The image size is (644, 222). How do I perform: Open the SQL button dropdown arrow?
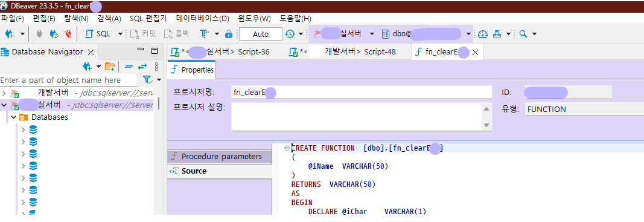coord(120,34)
